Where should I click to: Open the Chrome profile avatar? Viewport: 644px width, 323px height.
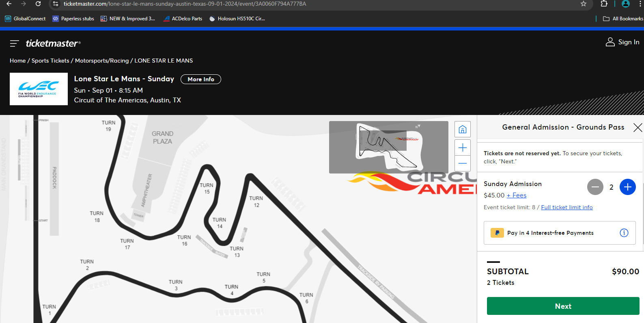626,4
